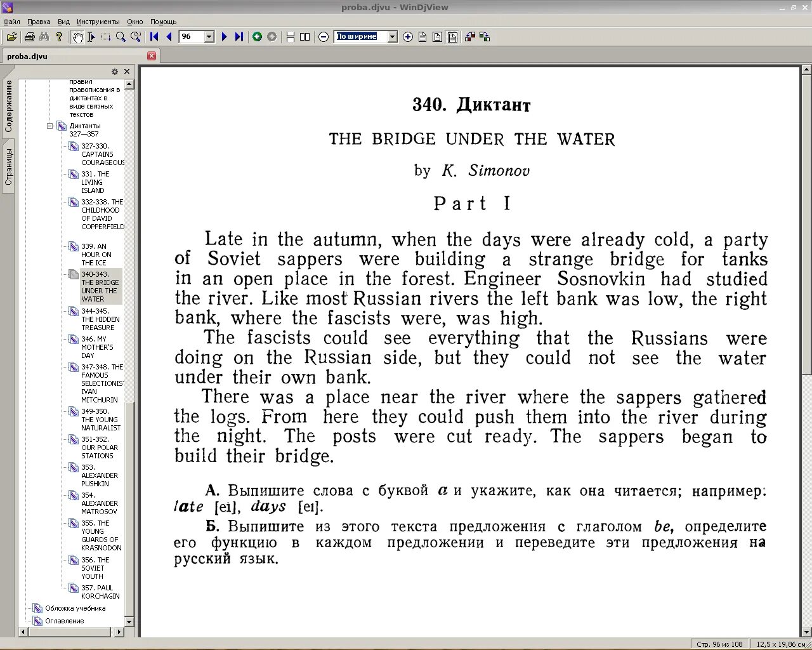This screenshot has height=650, width=812.
Task: Open the Вид menu
Action: pyautogui.click(x=63, y=22)
